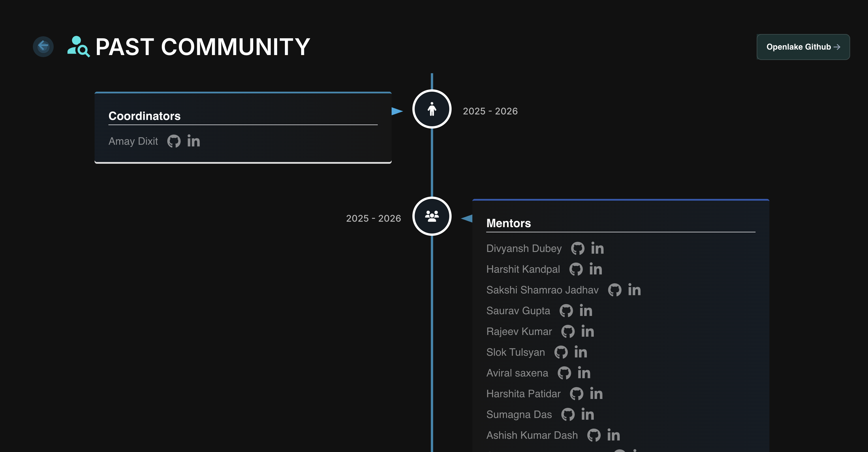Click the Mentors card heading
Viewport: 868px width, 452px height.
508,223
